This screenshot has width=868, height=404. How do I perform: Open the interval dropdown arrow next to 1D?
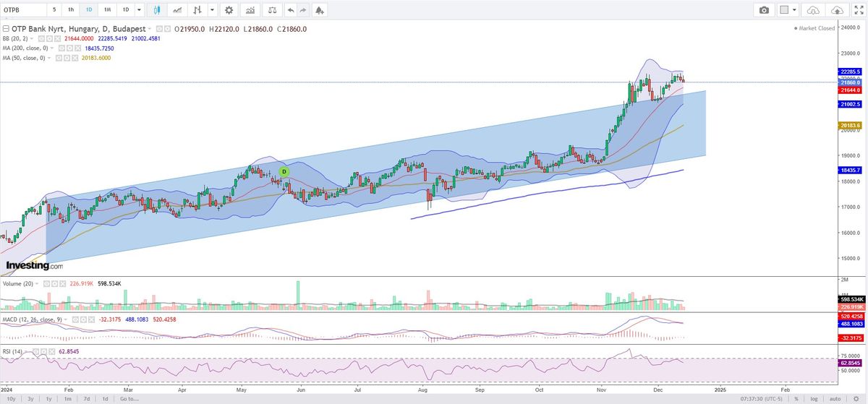(139, 10)
